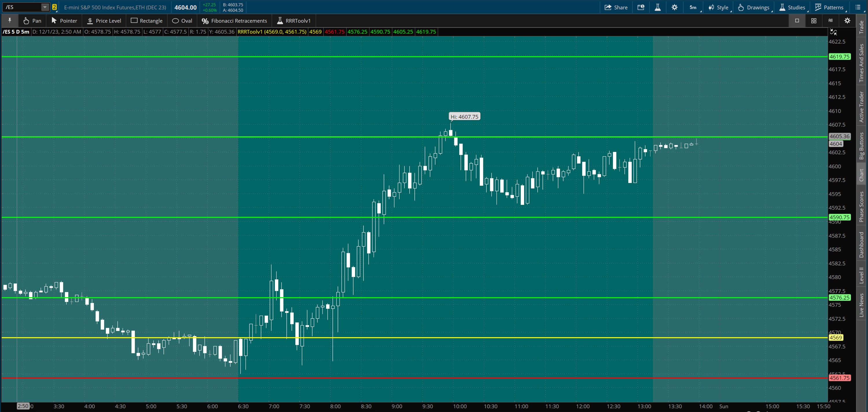The width and height of the screenshot is (868, 412).
Task: Open the Fibonacci Retracements tool
Action: click(x=234, y=21)
